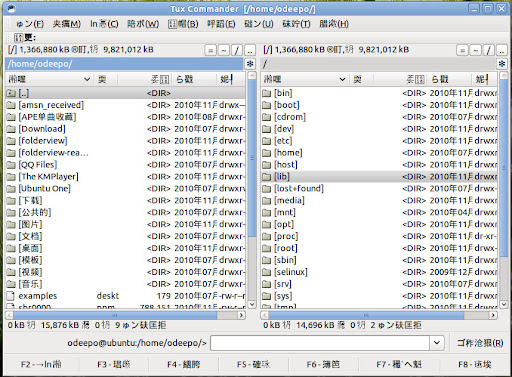Click the folder icon of media
512x377 pixels.
pyautogui.click(x=267, y=201)
